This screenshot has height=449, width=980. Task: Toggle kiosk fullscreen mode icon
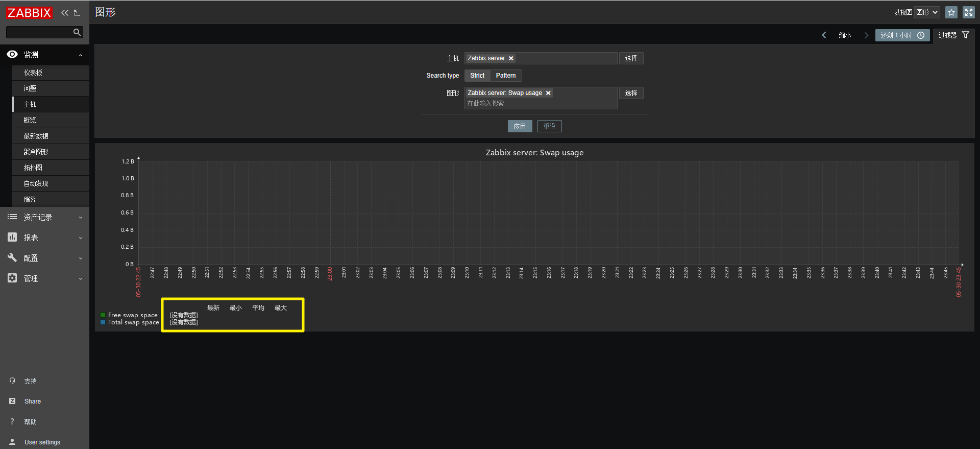969,12
